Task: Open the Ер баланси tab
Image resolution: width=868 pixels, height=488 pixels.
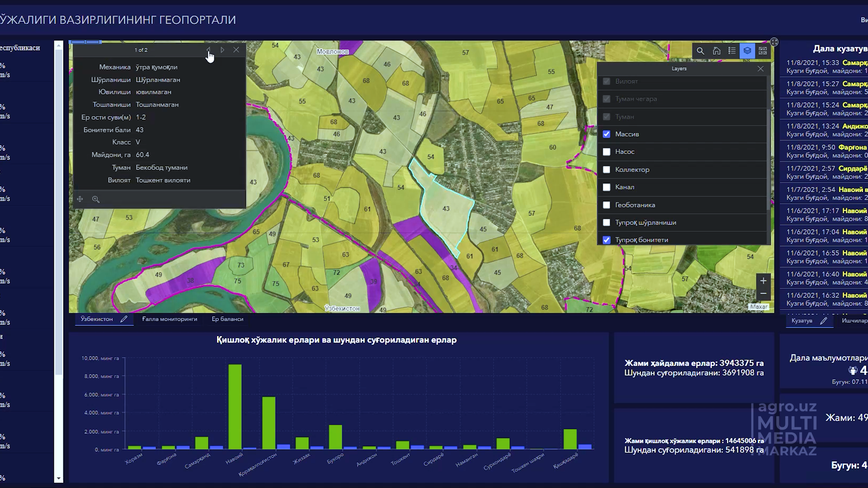Action: 227,319
